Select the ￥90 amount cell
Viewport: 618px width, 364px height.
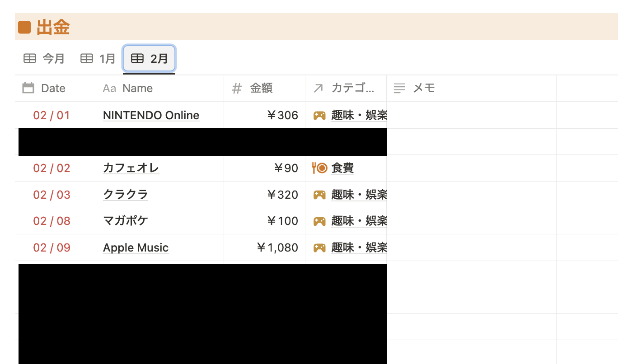(264, 168)
